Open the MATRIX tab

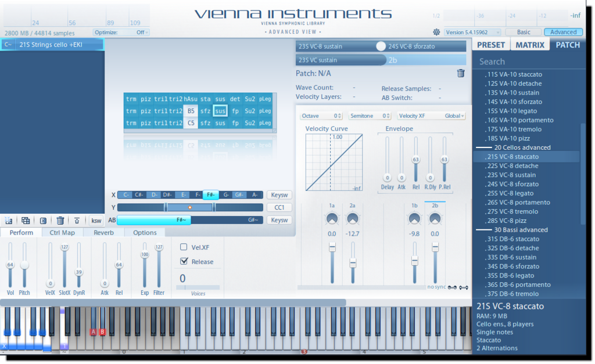[530, 45]
